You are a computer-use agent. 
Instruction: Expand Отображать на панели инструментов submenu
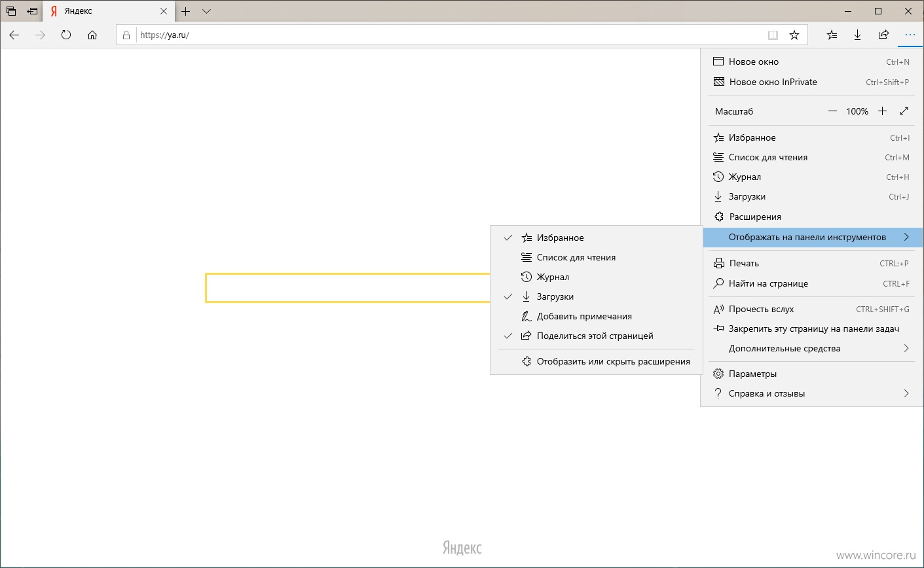pyautogui.click(x=812, y=237)
